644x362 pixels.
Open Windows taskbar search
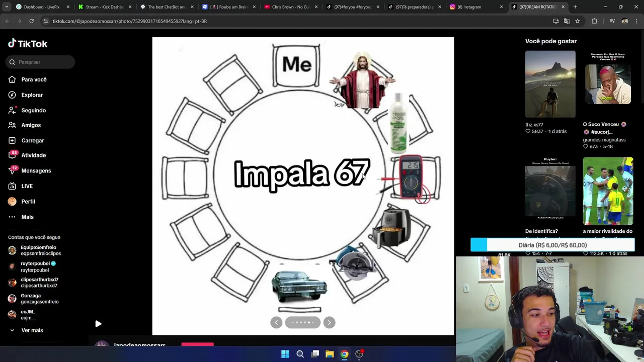pos(300,354)
